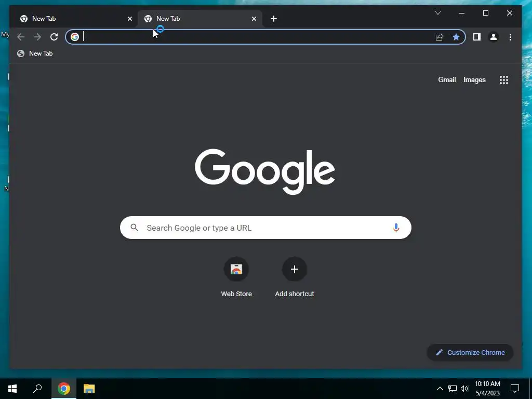
Task: Open a new tab with plus button
Action: [274, 19]
